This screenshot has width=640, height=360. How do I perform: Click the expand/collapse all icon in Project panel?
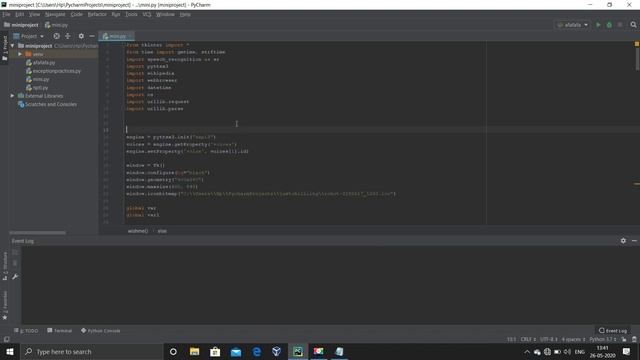tap(68, 36)
